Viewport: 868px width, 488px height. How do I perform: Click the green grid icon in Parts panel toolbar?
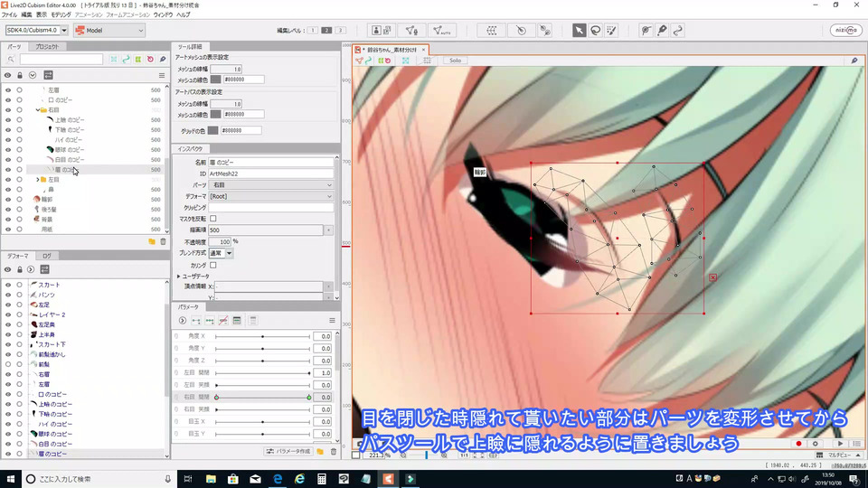[137, 60]
